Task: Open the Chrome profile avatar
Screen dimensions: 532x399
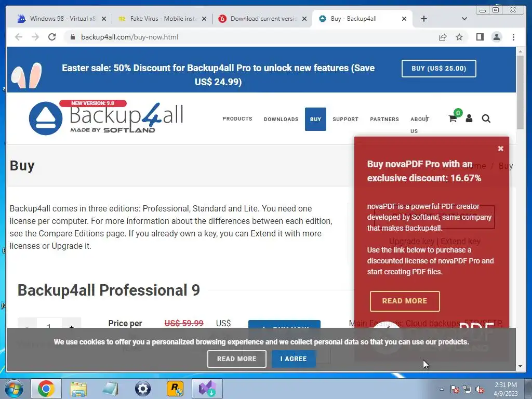Action: click(496, 37)
